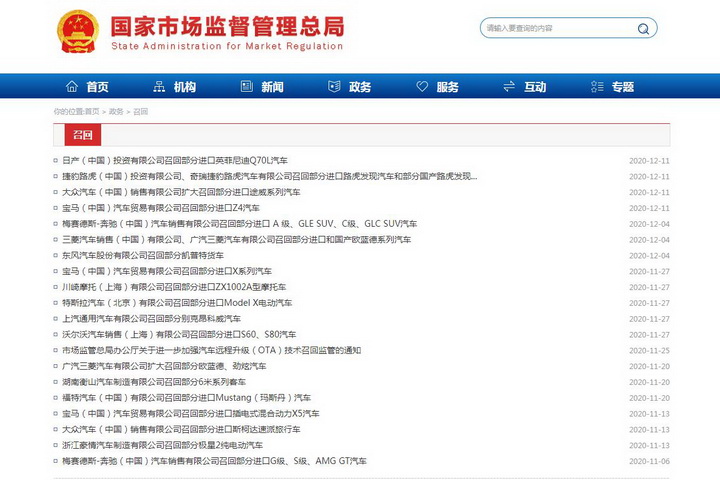Open the BMW X系列 recall notice
720x480 pixels.
(x=167, y=271)
